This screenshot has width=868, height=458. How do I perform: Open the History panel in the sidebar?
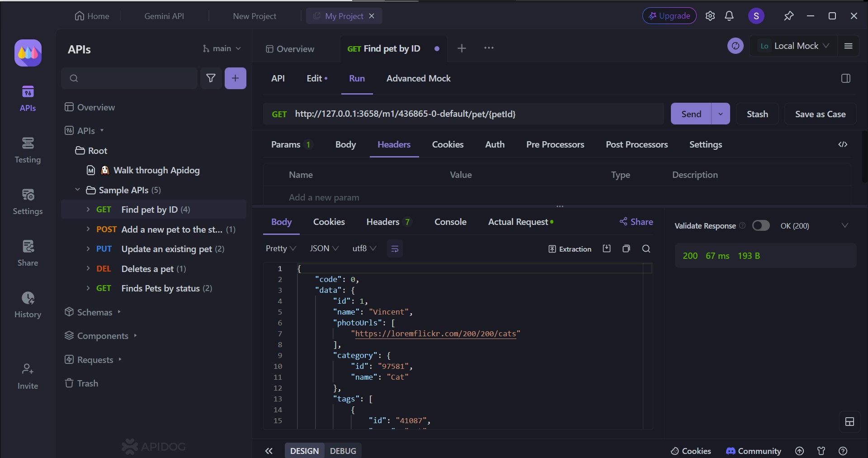(x=28, y=304)
